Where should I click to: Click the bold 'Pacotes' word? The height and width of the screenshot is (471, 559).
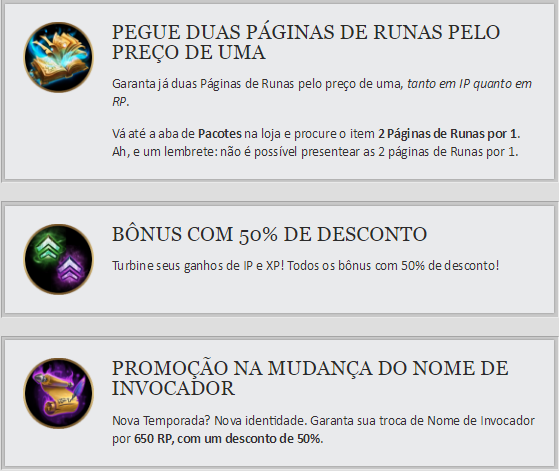coord(220,134)
